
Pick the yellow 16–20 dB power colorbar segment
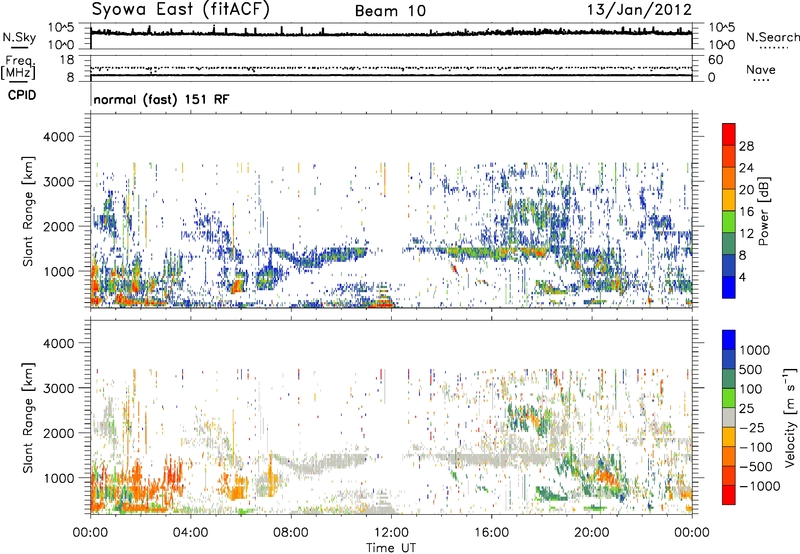click(729, 200)
